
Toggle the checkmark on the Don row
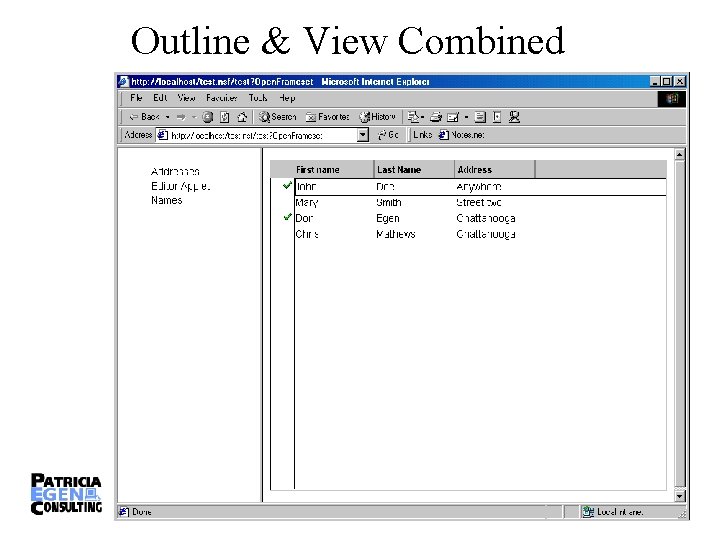(287, 217)
